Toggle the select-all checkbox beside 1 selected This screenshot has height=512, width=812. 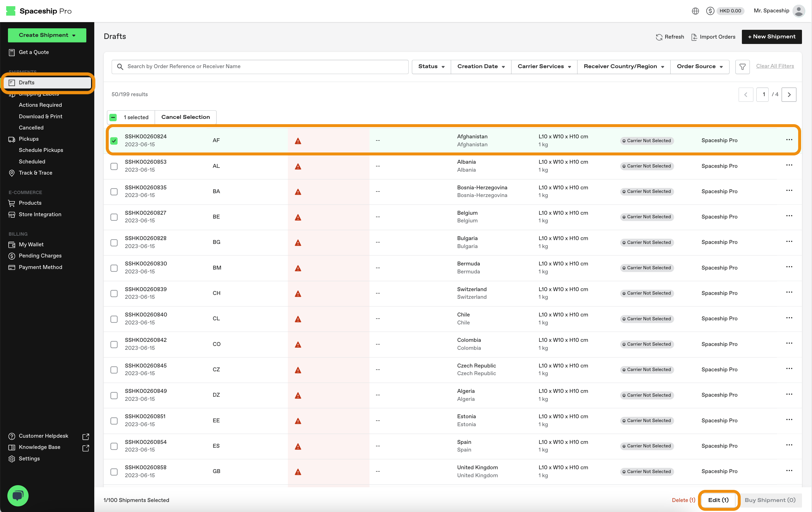click(113, 117)
